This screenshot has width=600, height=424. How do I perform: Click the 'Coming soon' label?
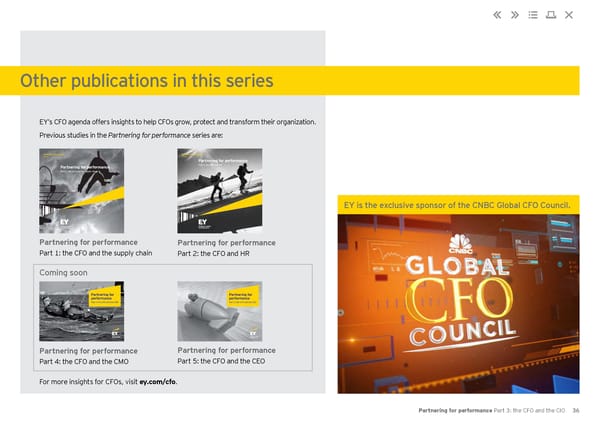[63, 272]
